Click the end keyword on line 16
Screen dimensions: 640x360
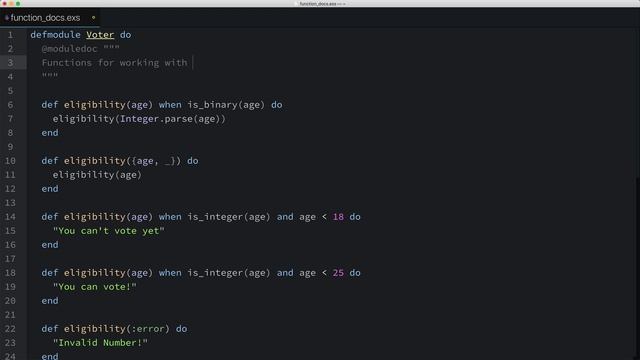[x=50, y=244]
